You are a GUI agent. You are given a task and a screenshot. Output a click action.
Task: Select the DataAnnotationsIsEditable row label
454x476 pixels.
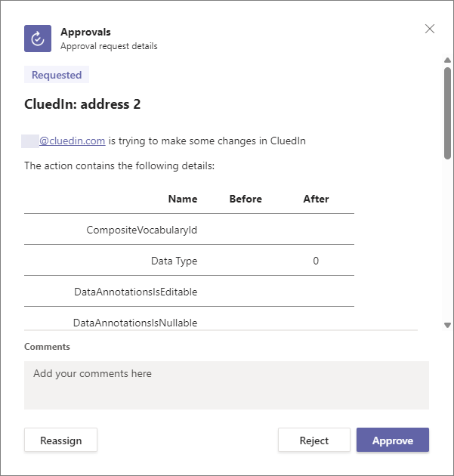[x=136, y=292]
